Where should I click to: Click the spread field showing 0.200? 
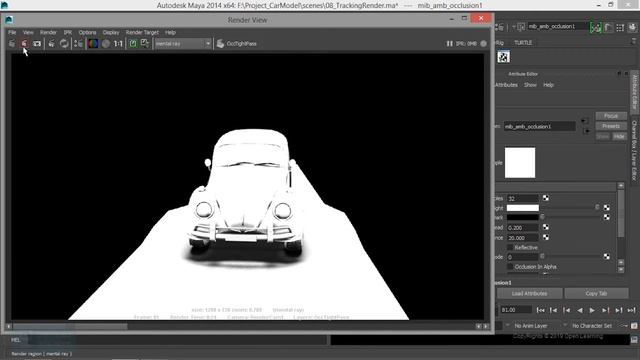(523, 227)
